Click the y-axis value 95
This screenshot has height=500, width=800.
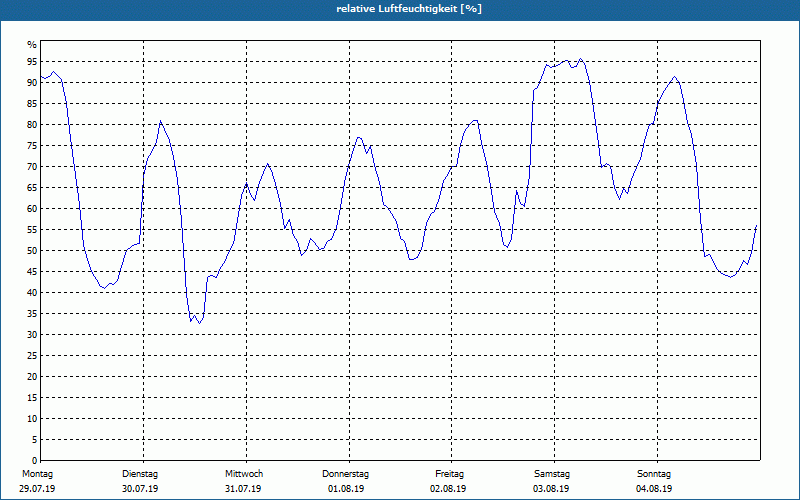coord(32,62)
